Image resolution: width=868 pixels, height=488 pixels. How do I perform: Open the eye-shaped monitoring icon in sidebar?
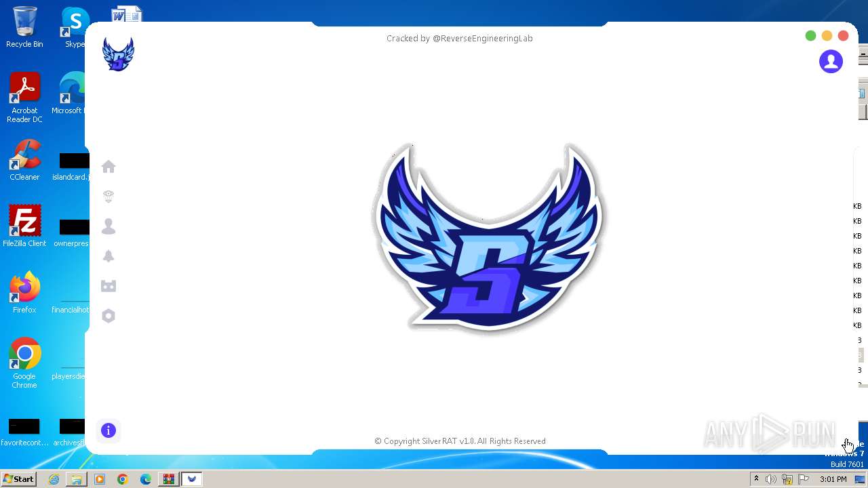point(108,197)
